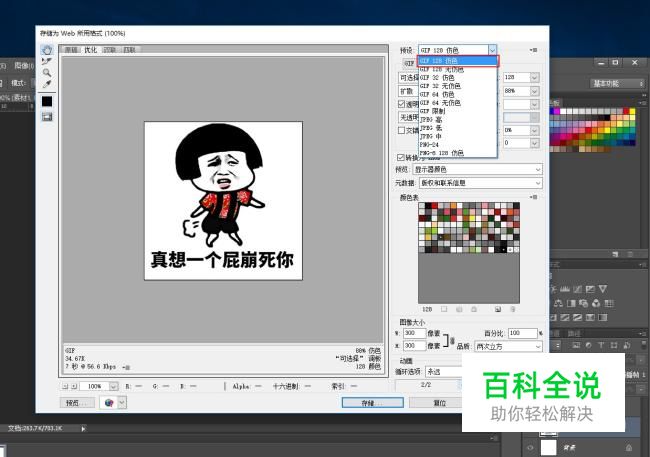Switch to the Original tab
This screenshot has height=457, width=650.
[x=71, y=50]
